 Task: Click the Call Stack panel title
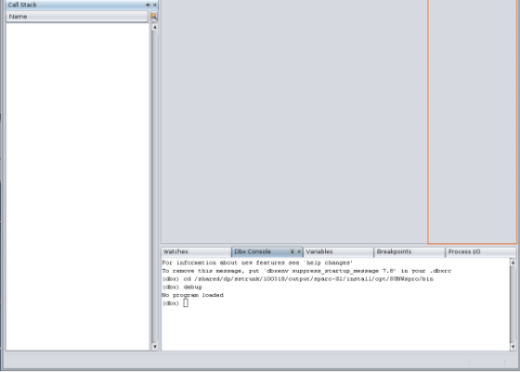pos(22,5)
